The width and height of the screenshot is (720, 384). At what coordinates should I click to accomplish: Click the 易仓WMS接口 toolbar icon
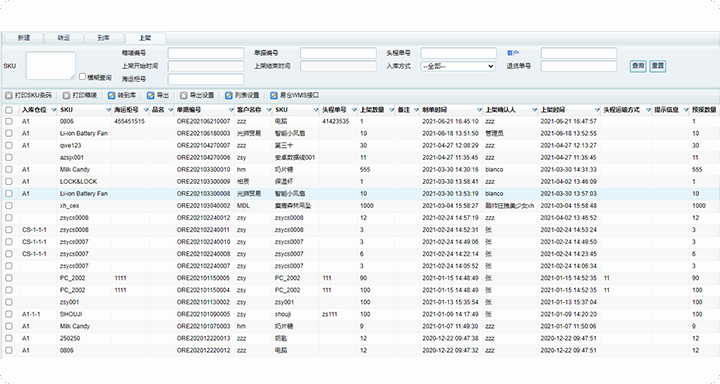pos(274,96)
